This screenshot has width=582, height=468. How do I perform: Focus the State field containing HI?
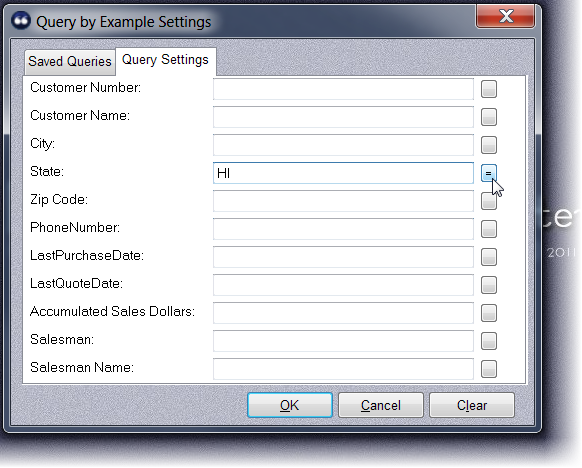click(343, 173)
